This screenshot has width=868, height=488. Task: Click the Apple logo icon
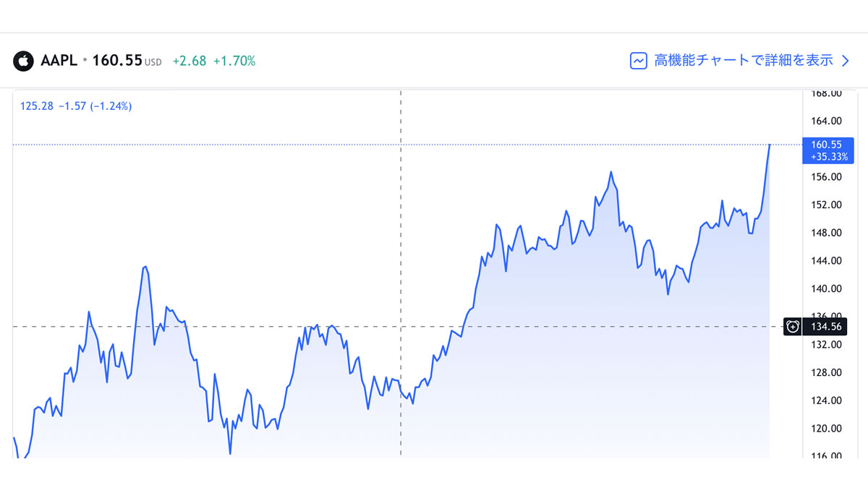24,61
